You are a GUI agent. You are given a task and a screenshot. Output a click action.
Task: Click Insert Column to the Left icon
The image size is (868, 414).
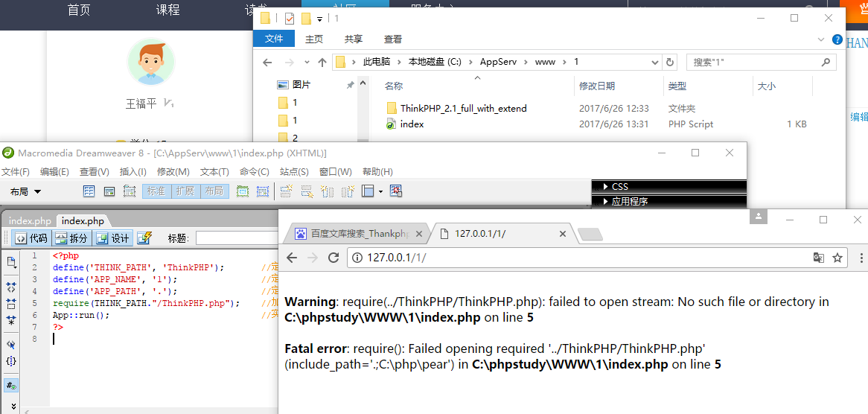pos(327,191)
